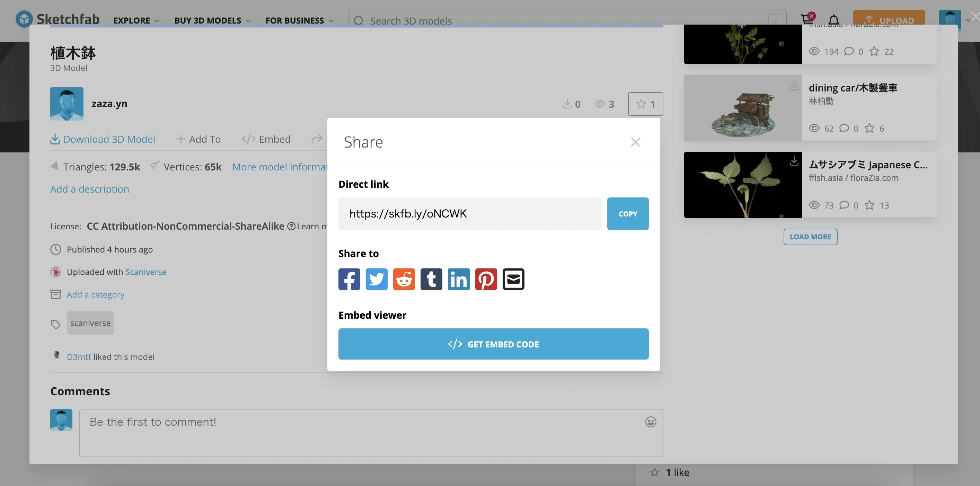
Task: Open ムサシアブミ Japanese model thumbnail
Action: coord(743,185)
